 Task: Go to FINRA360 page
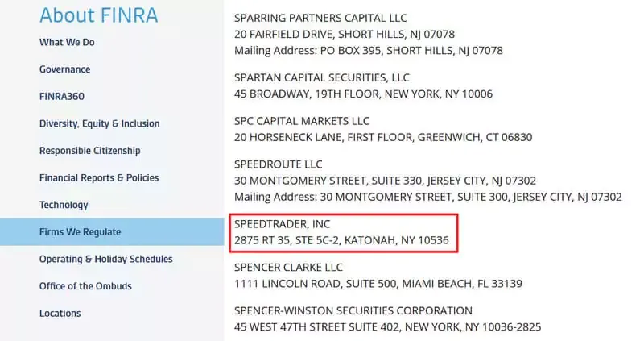click(x=62, y=96)
